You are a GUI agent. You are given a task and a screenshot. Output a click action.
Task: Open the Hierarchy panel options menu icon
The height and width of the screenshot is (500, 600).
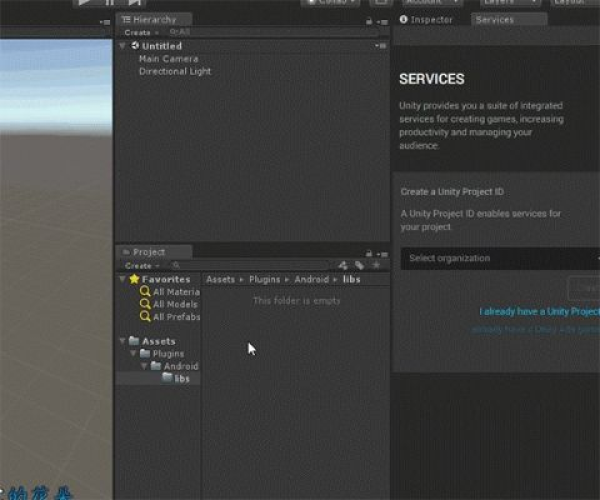click(x=382, y=22)
